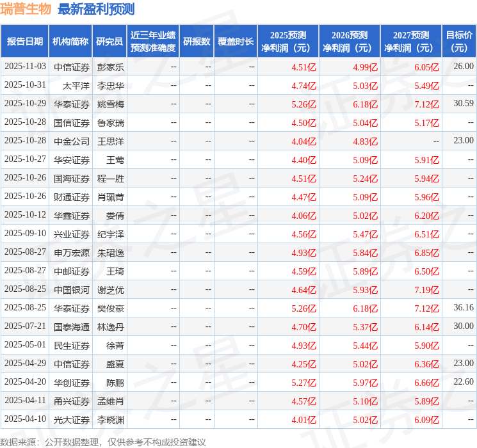477x448 pixels.
Task: Click analyst 李晓渊 in last row
Action: 111,420
